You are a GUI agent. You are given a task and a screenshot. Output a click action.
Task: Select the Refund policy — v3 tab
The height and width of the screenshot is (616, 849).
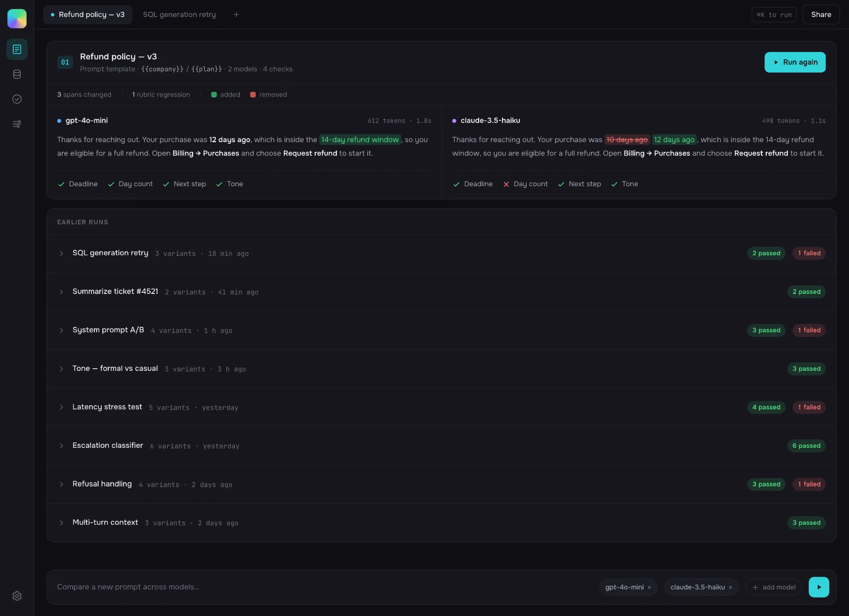pyautogui.click(x=88, y=15)
